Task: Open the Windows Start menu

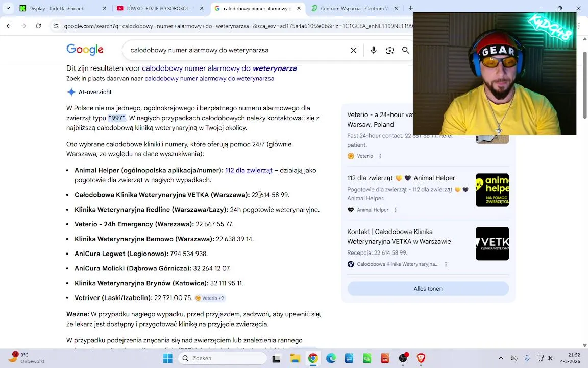Action: tap(167, 359)
